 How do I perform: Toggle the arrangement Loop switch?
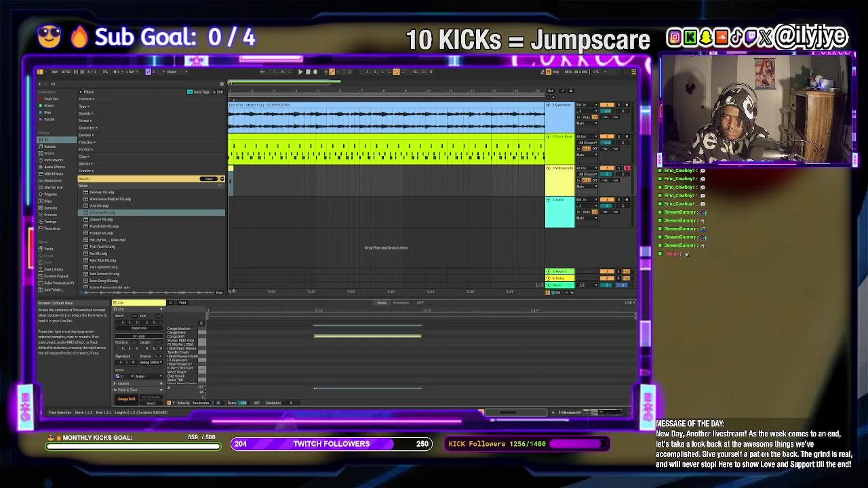tap(396, 72)
